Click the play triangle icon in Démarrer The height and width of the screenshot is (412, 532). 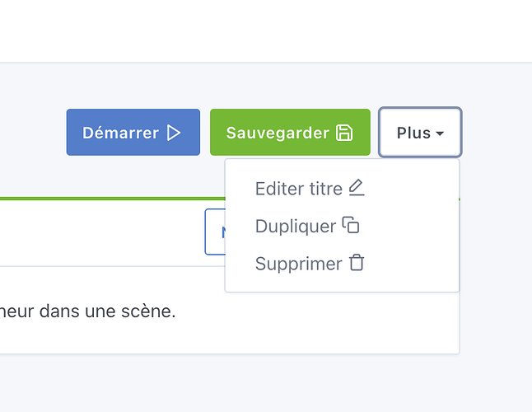tap(173, 133)
